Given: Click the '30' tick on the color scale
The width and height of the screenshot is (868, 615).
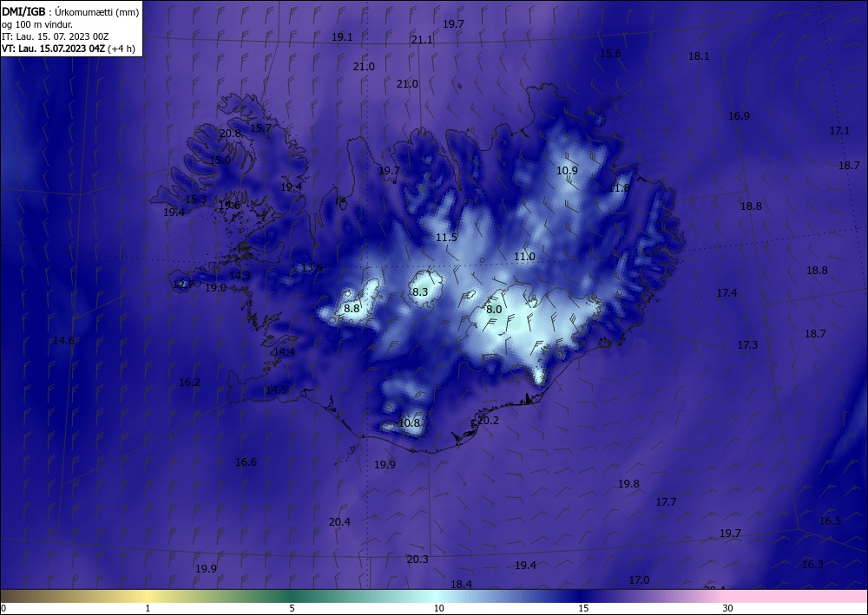Looking at the screenshot, I should pos(728,609).
